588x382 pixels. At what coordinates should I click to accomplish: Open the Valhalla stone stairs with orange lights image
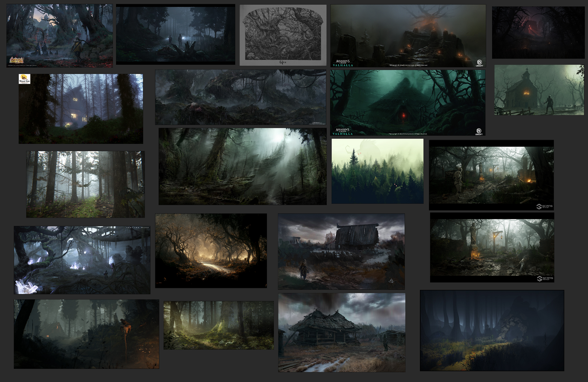408,36
